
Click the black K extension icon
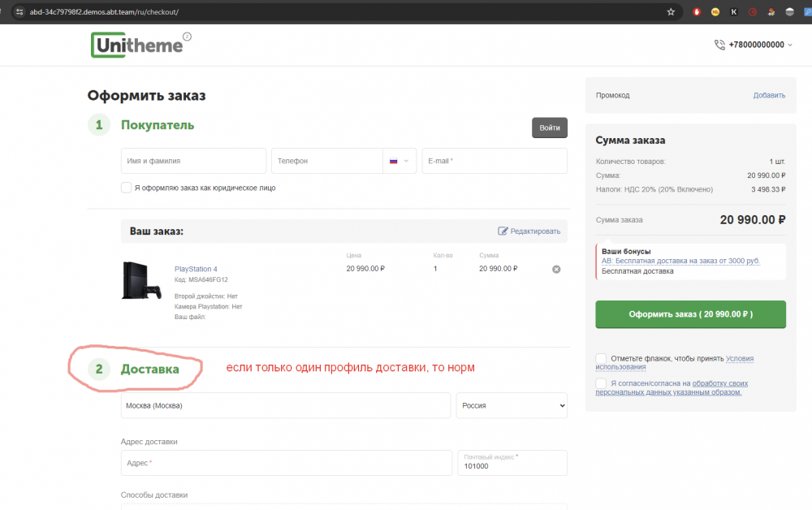[x=734, y=12]
